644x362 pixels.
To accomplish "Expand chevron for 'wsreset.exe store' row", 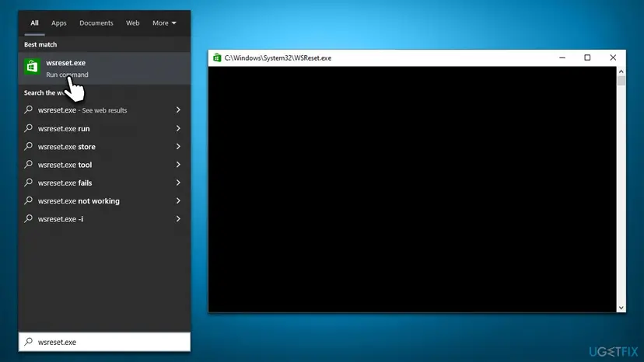I will (178, 147).
